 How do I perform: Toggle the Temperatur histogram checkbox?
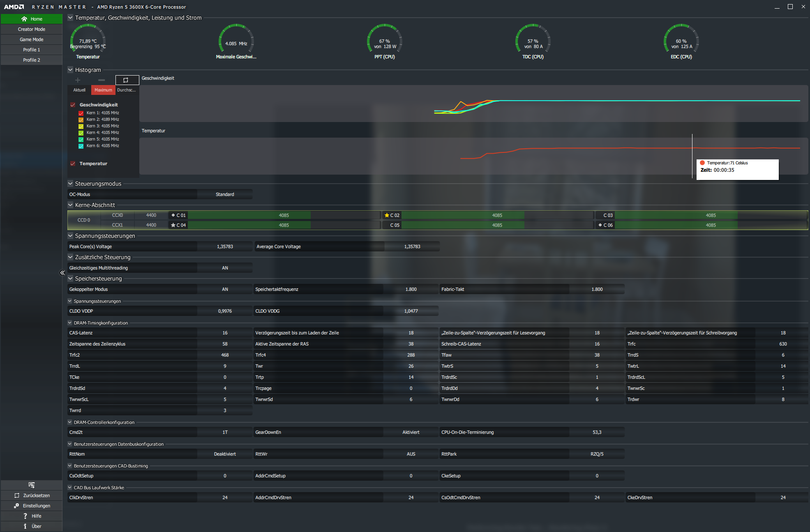coord(73,164)
